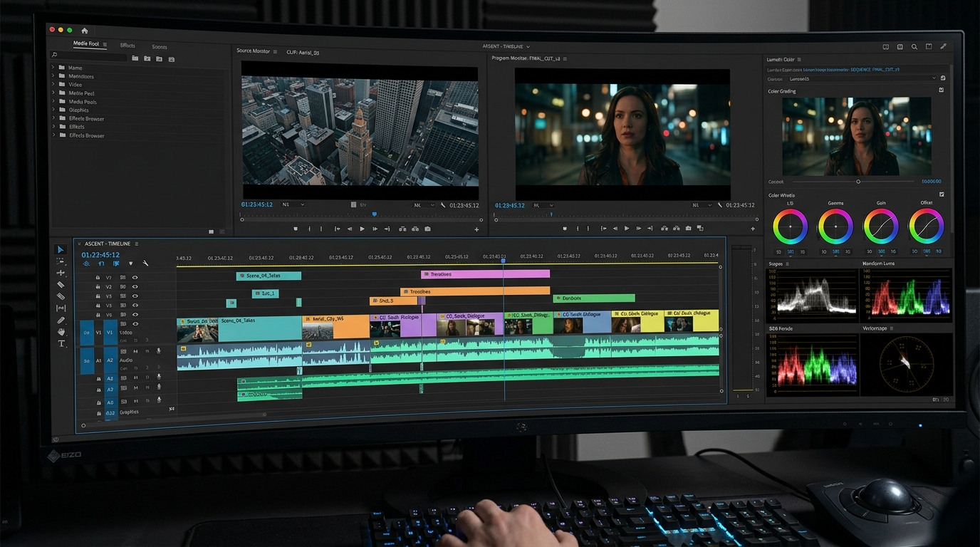Image resolution: width=980 pixels, height=547 pixels.
Task: Click the camera export frame icon in Source Monitor
Action: click(x=427, y=229)
